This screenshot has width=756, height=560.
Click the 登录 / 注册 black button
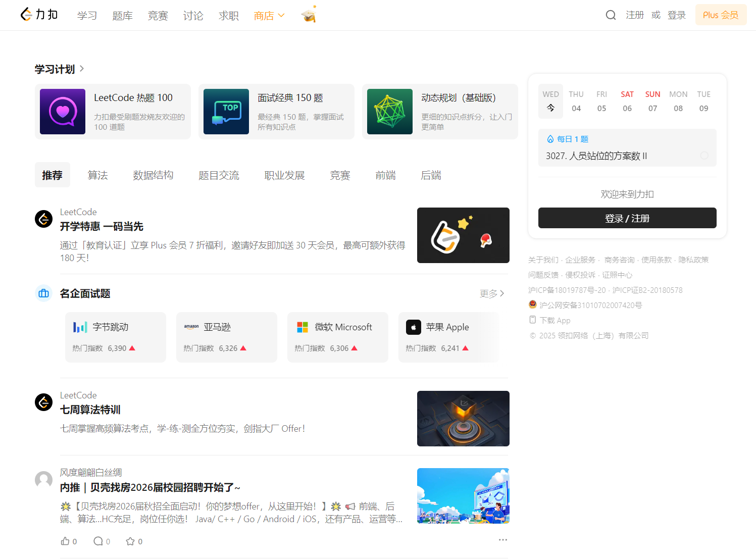pyautogui.click(x=627, y=218)
